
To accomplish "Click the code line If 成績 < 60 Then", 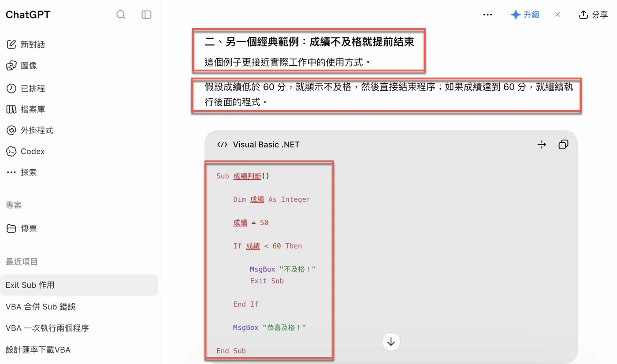I will click(x=268, y=246).
